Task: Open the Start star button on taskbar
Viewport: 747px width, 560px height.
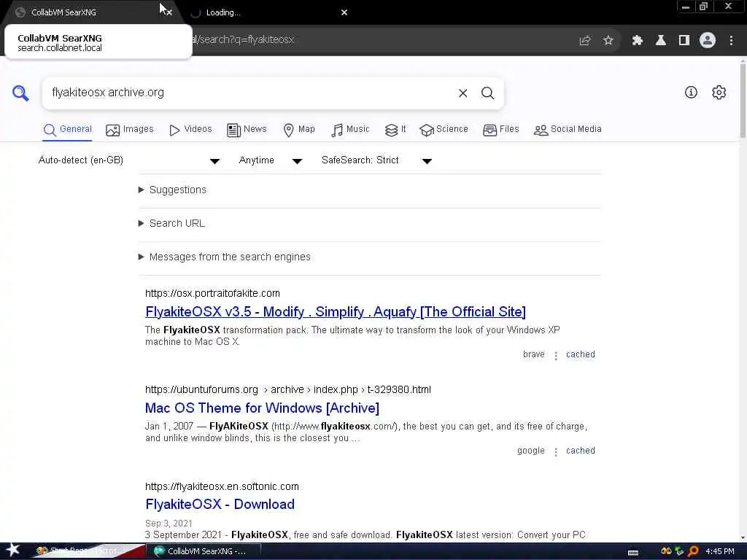Action: 13,551
